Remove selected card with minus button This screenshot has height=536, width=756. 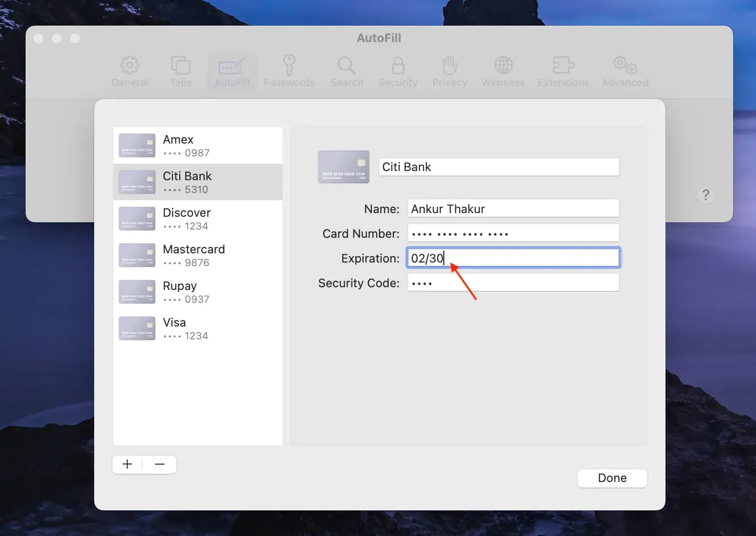point(160,464)
